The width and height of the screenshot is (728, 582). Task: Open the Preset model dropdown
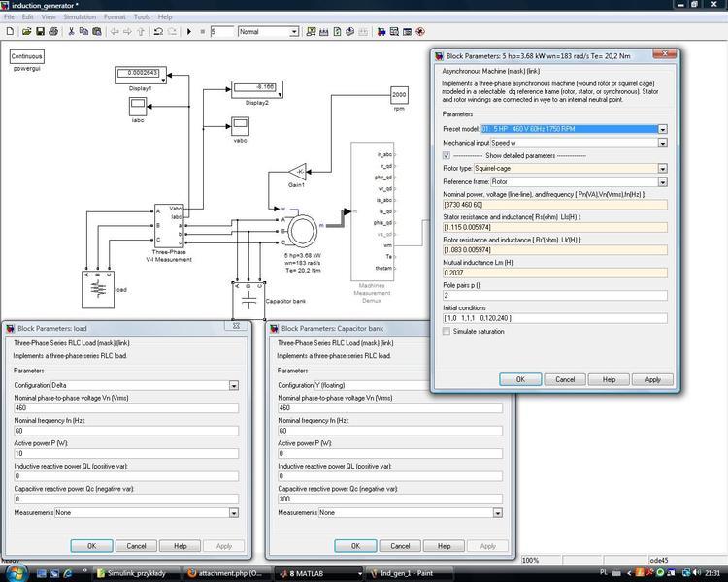tap(663, 129)
